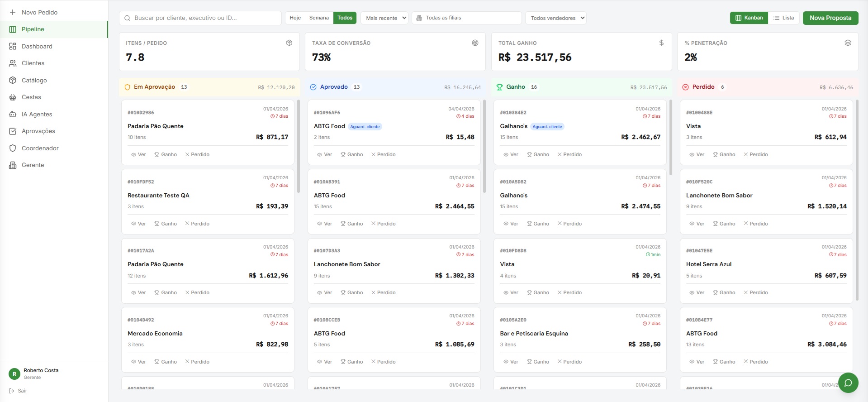
Task: View Galhano's order #010A5D82
Action: click(x=511, y=224)
